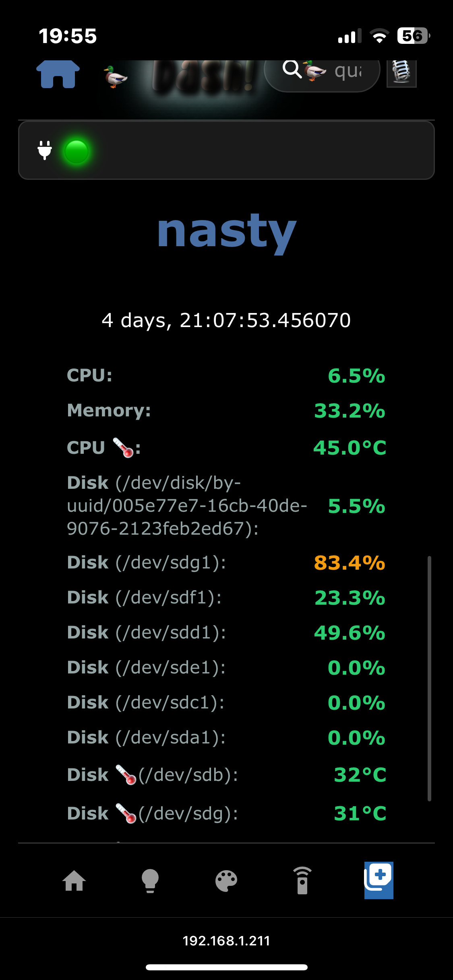Image resolution: width=453 pixels, height=980 pixels.
Task: Click the CPU thermometer icon
Action: (x=123, y=448)
